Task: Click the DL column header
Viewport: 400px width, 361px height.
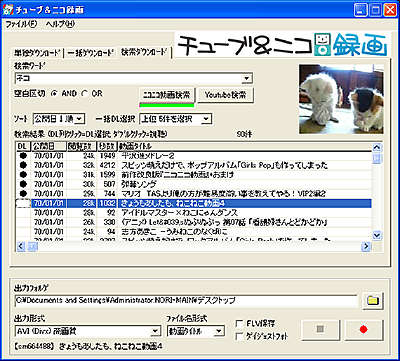Action: tap(24, 146)
